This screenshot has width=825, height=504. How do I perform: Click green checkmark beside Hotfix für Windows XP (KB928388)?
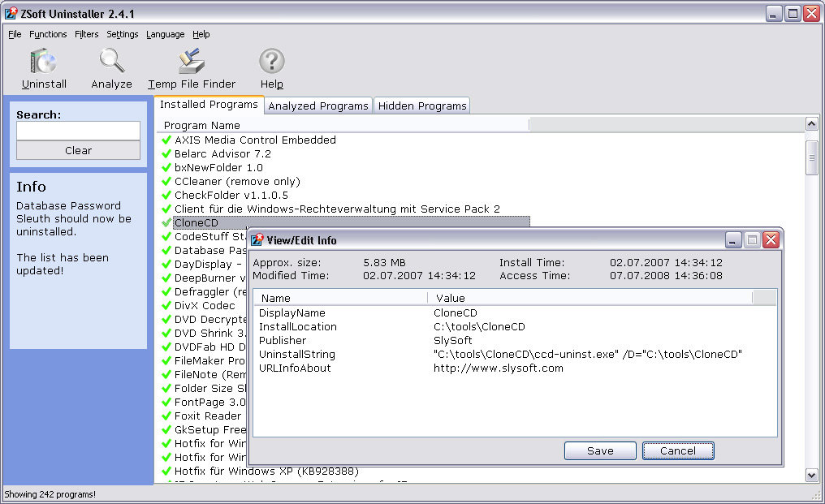pos(166,472)
